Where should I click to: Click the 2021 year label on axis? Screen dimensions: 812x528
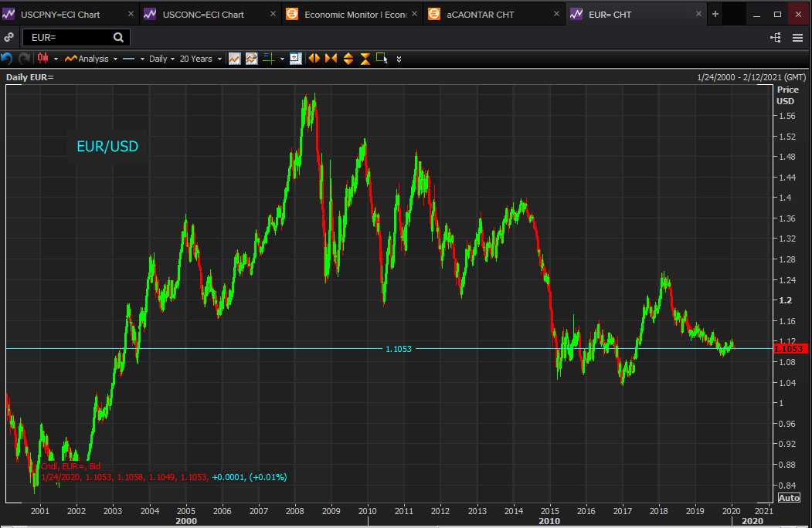pyautogui.click(x=764, y=511)
